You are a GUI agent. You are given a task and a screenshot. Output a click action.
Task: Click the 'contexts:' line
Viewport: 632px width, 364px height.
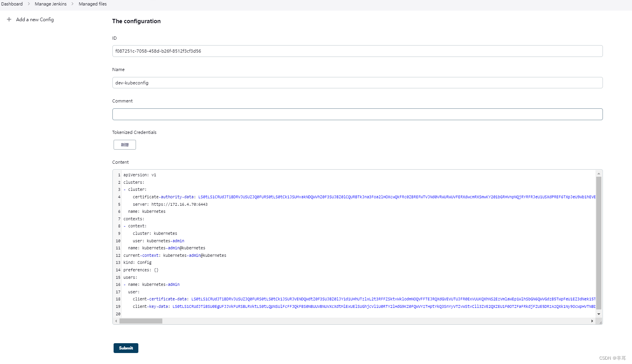click(x=134, y=219)
